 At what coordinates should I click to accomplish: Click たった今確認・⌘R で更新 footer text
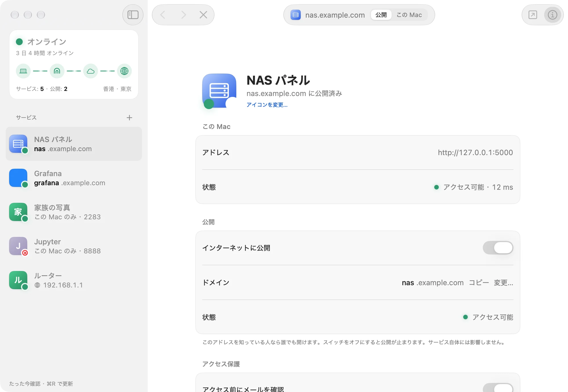point(41,384)
